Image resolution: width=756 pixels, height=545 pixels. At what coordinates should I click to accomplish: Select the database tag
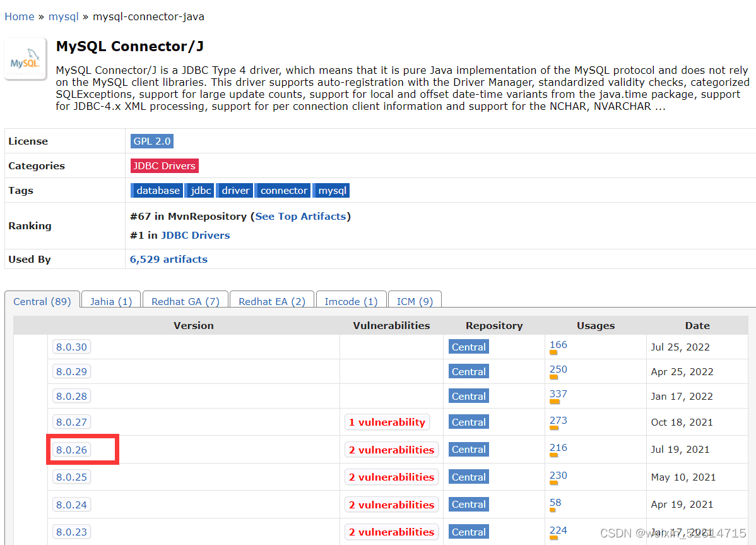[x=157, y=190]
